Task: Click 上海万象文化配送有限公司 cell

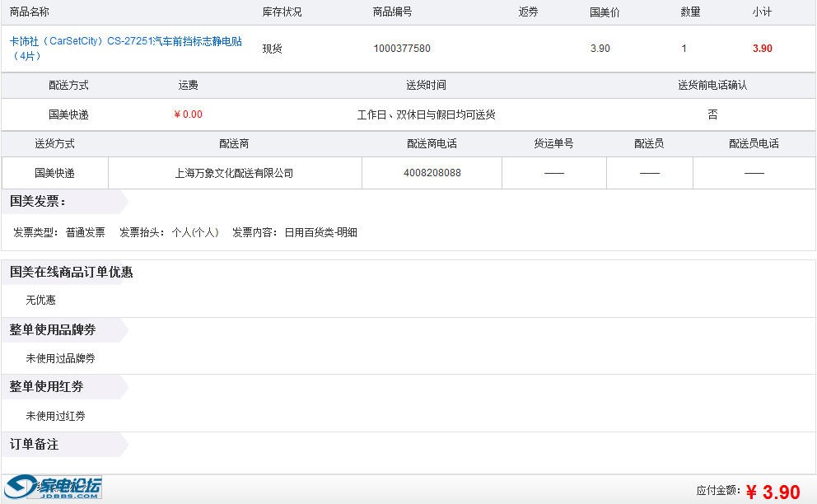Action: point(234,173)
